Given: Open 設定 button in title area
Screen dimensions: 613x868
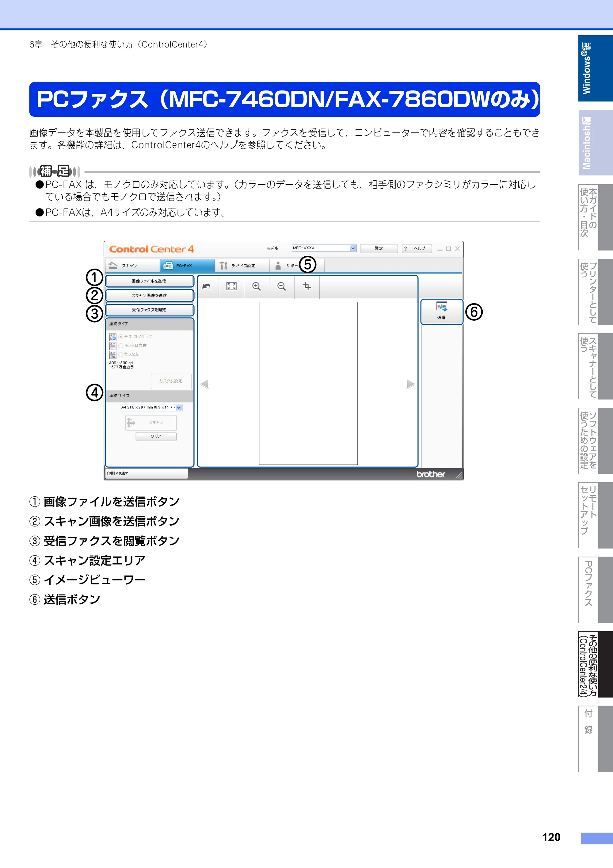Looking at the screenshot, I should (379, 248).
